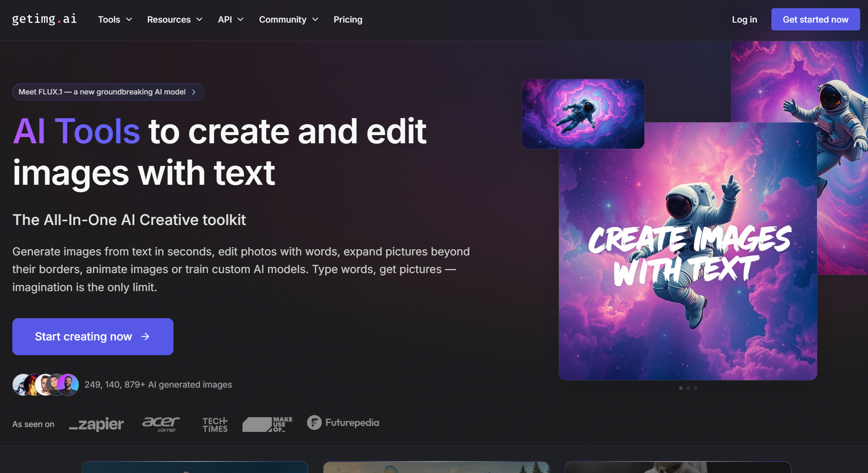Click the All-In-One AI Creative toolkit subheading
Viewport: 868px width, 473px height.
click(129, 220)
